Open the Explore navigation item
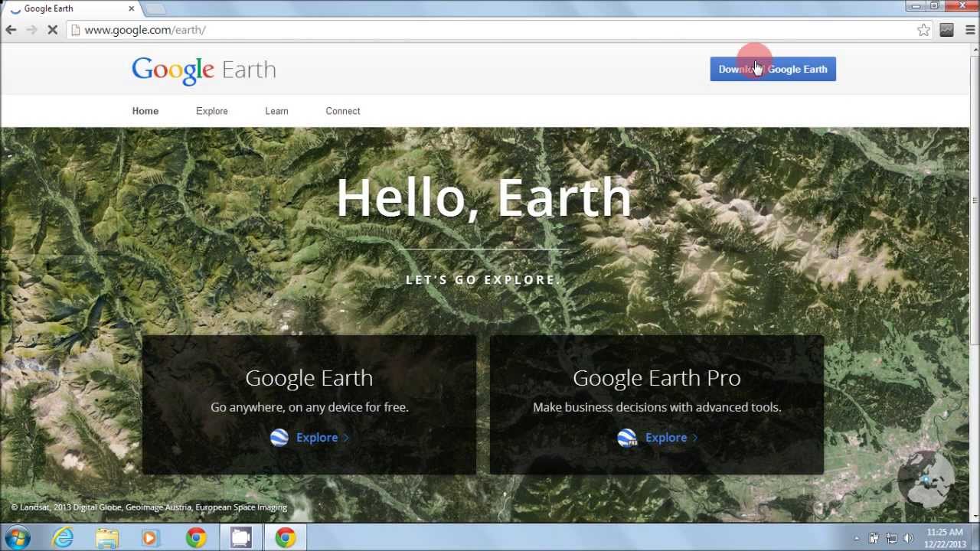This screenshot has height=551, width=980. [x=212, y=111]
